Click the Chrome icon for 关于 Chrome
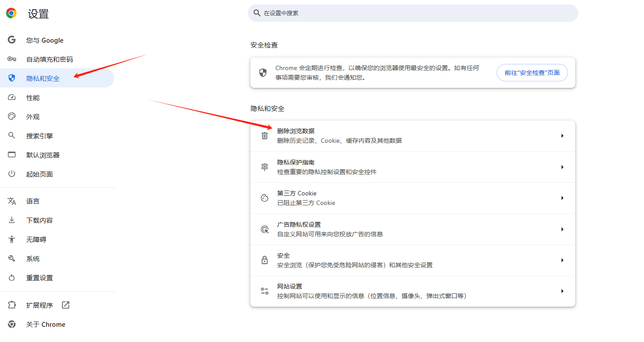 [x=12, y=324]
